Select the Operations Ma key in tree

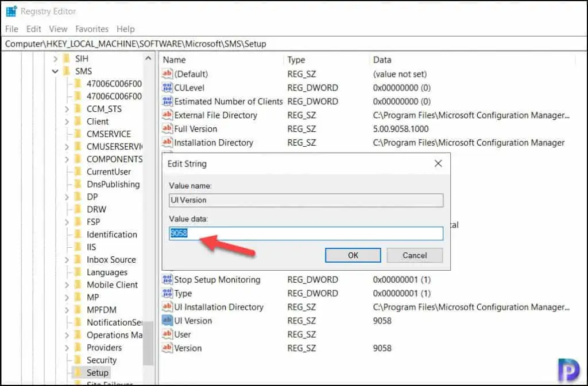click(x=114, y=335)
